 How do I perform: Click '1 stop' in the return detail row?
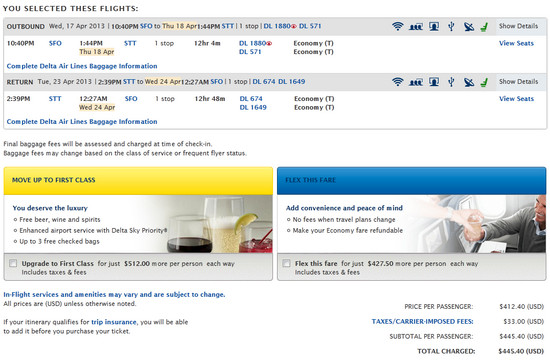click(x=165, y=99)
